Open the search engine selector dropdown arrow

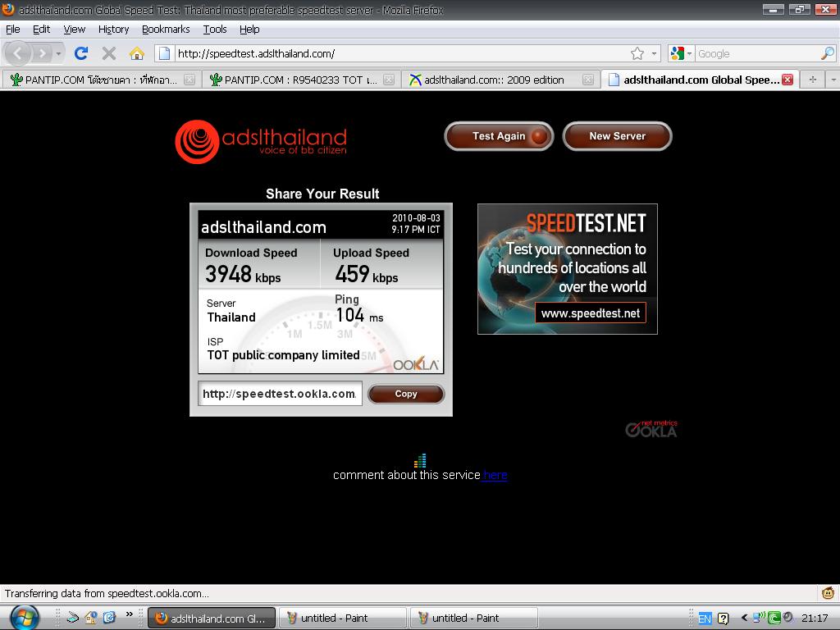tap(689, 53)
